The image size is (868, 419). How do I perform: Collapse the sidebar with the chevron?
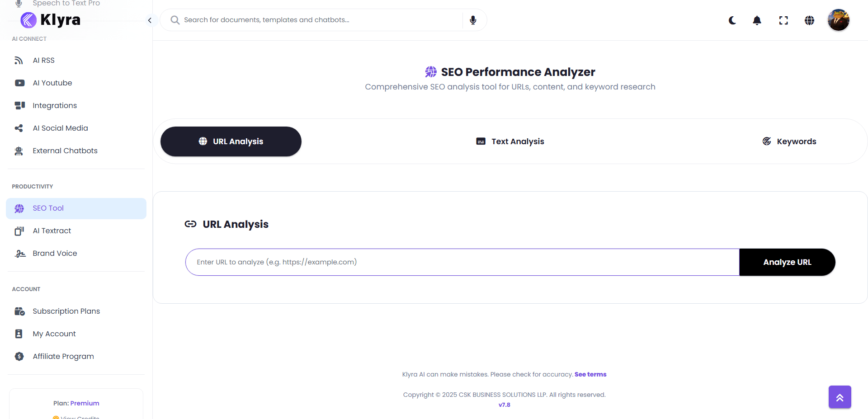pos(150,20)
